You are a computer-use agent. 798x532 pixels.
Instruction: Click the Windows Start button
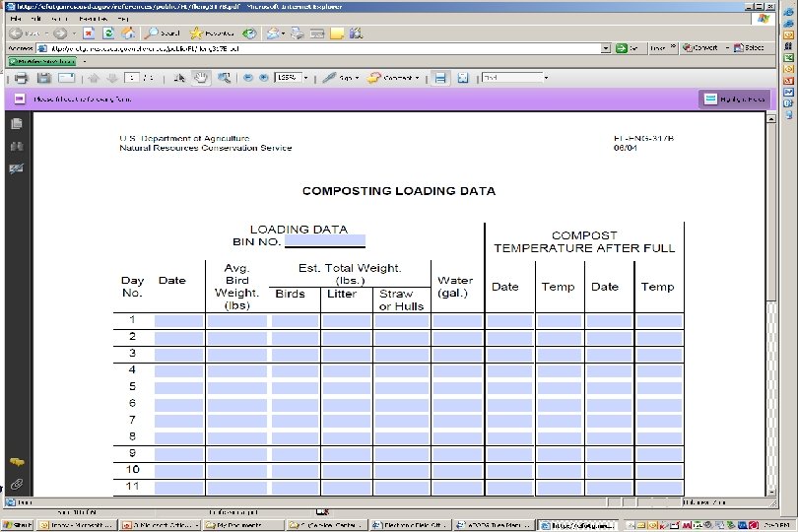click(17, 525)
